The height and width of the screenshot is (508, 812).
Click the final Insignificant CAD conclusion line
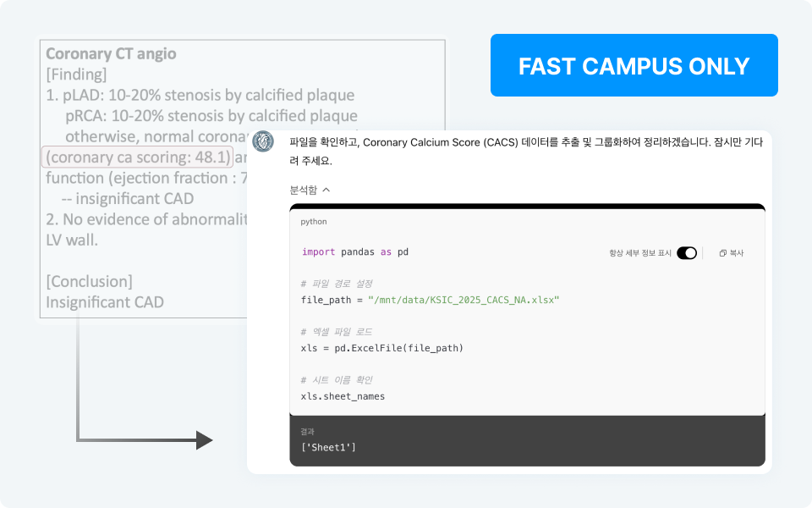coord(105,302)
